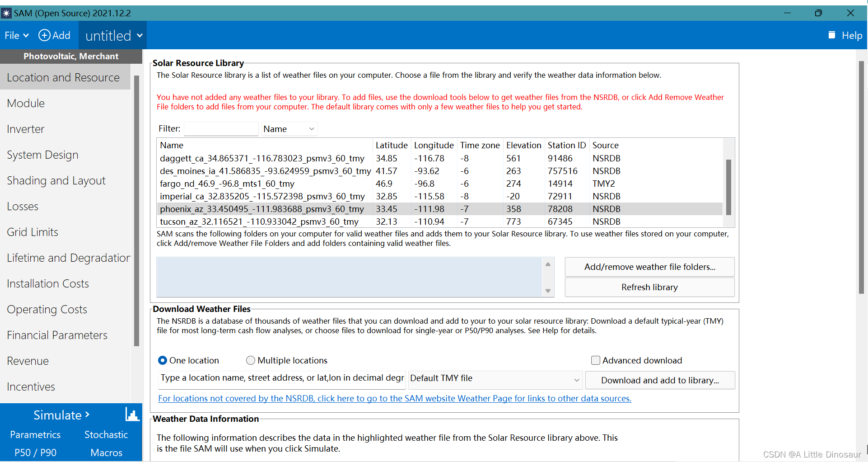This screenshot has height=462, width=868.
Task: Click the Simulate arrow button
Action: coord(62,415)
